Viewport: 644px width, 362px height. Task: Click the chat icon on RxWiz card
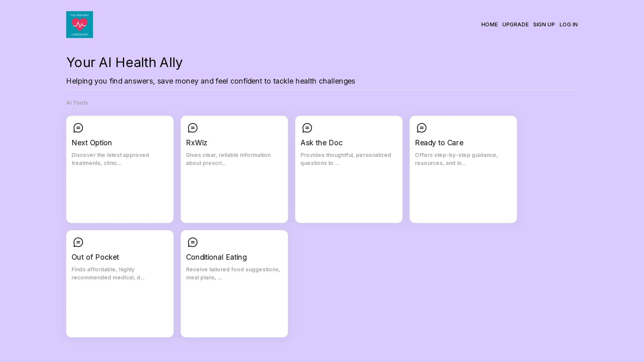(x=193, y=128)
